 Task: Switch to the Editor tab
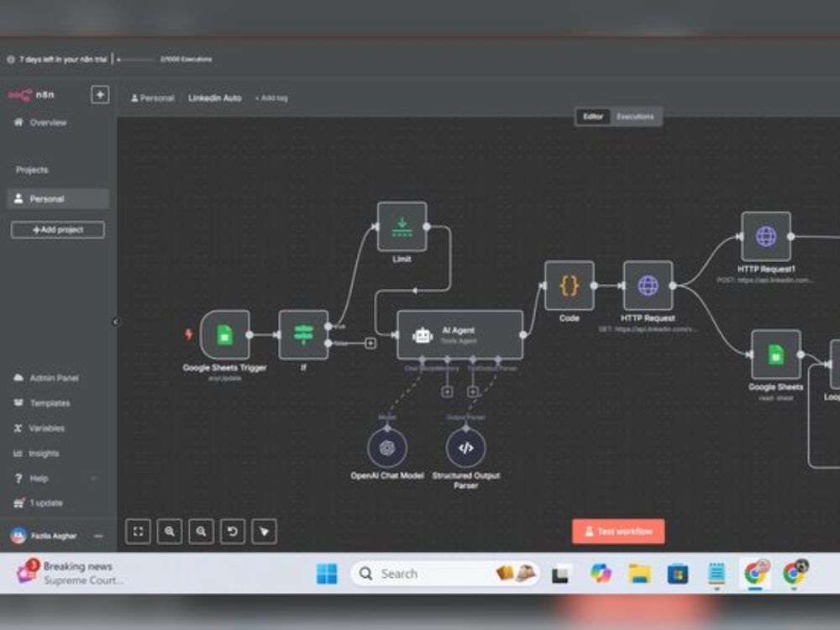click(593, 116)
